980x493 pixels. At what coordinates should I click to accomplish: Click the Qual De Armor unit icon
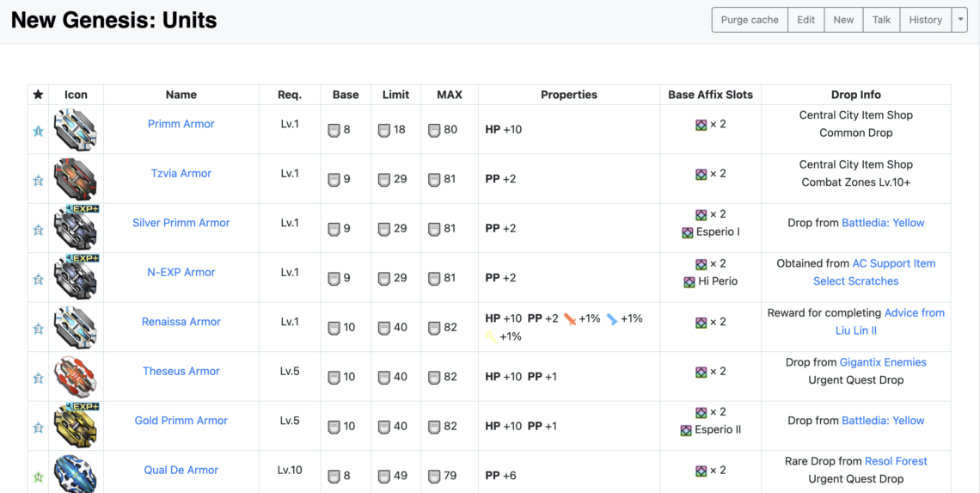click(x=76, y=474)
